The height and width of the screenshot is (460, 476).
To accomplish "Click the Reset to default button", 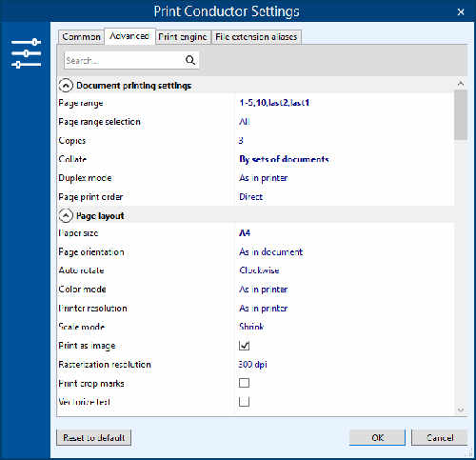I will (x=93, y=438).
